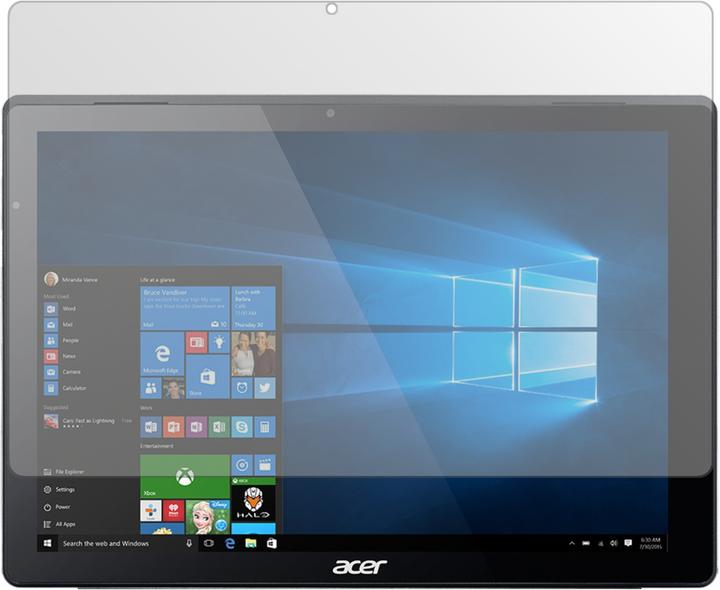Open News from the most used list

click(x=60, y=356)
